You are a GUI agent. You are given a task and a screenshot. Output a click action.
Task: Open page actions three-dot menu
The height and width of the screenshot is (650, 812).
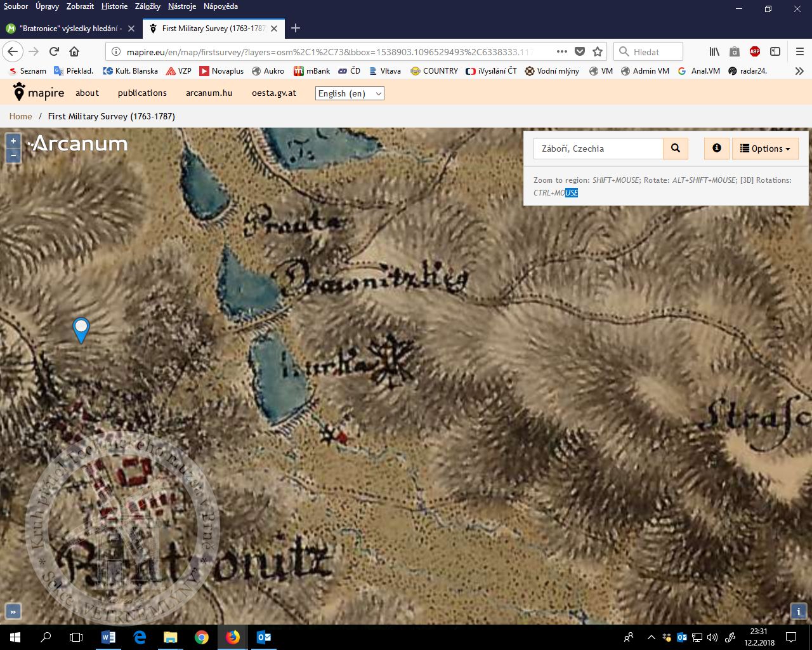pyautogui.click(x=562, y=51)
